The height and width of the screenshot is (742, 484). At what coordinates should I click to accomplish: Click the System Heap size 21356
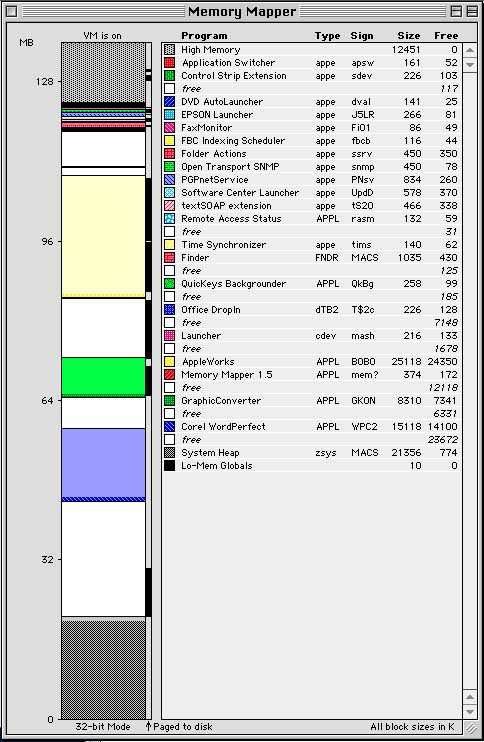click(x=406, y=453)
